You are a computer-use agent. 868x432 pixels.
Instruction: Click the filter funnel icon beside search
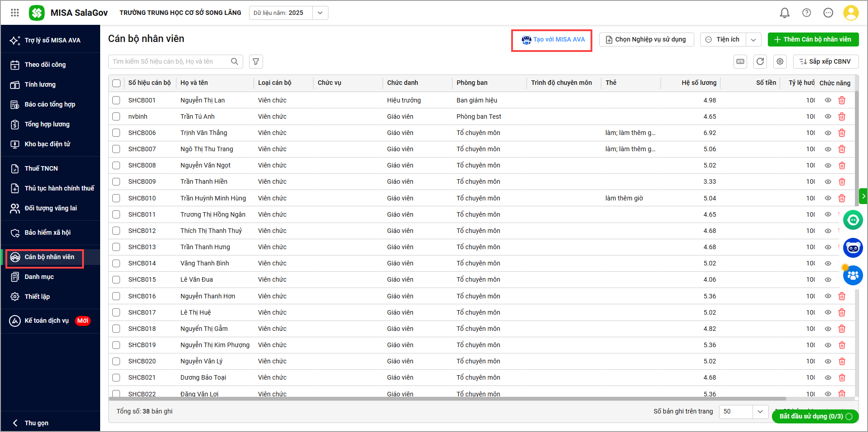pyautogui.click(x=256, y=61)
